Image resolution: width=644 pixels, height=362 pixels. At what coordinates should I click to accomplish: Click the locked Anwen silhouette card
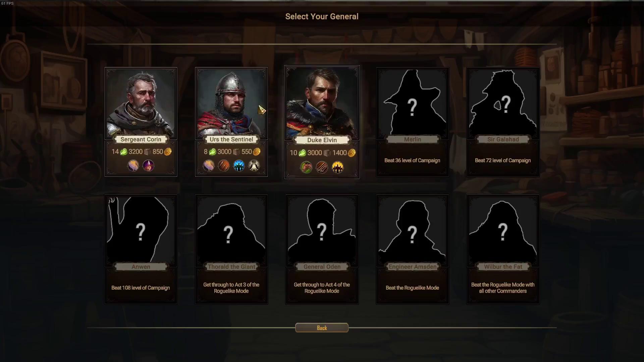tap(141, 249)
